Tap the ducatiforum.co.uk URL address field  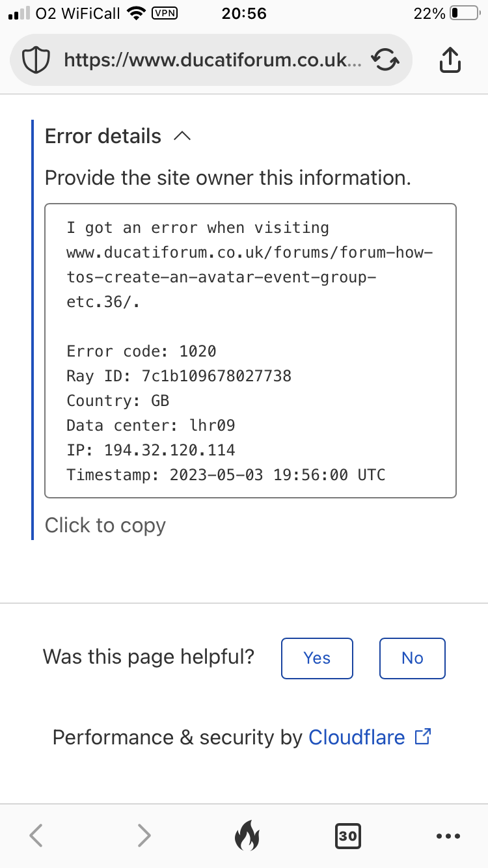click(x=211, y=61)
